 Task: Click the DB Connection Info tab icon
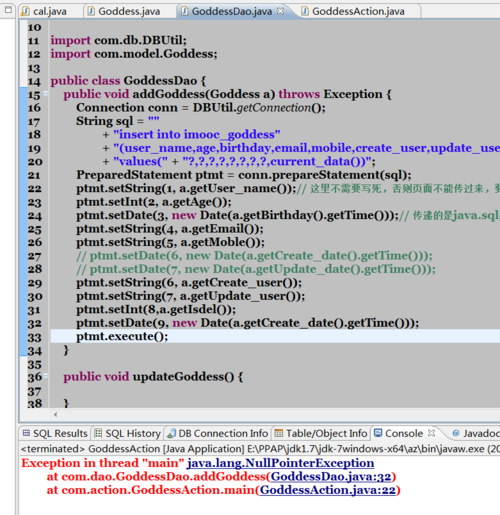[x=171, y=433]
